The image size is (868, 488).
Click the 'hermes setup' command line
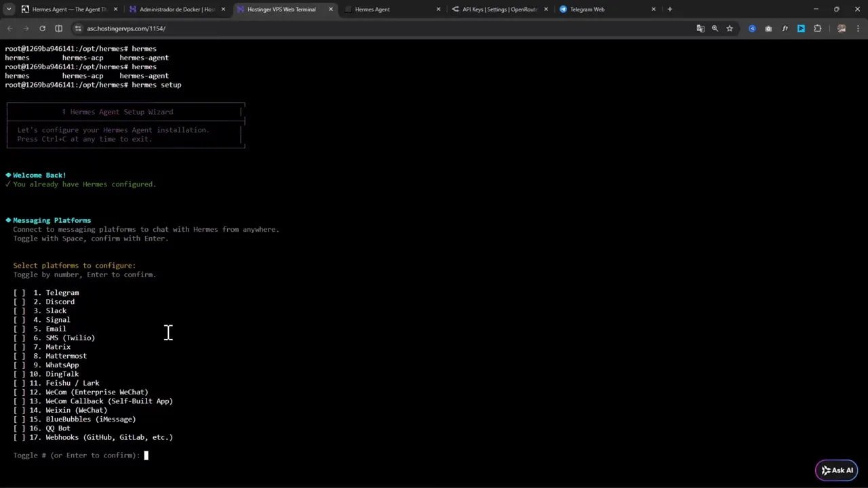click(157, 85)
